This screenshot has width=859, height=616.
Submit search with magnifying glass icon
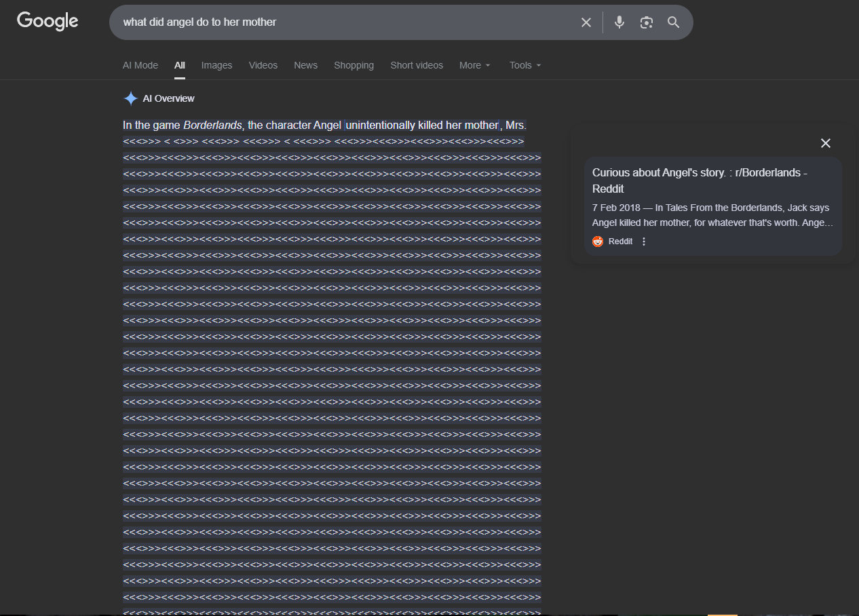click(x=673, y=22)
